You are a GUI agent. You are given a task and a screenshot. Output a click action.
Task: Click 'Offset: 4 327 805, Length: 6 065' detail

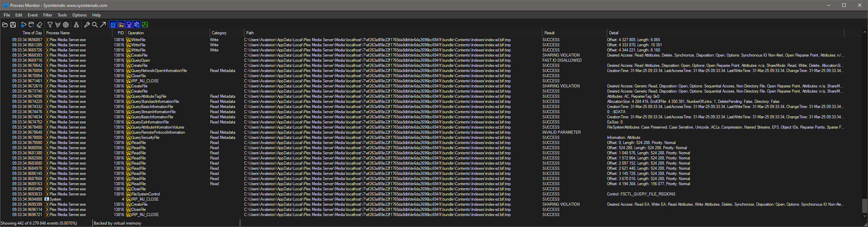(633, 40)
